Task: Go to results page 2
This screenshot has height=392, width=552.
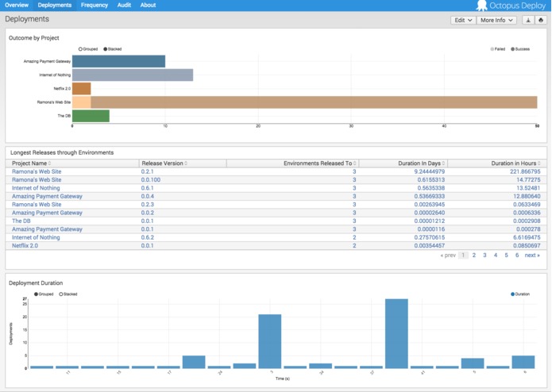Action: tap(474, 256)
